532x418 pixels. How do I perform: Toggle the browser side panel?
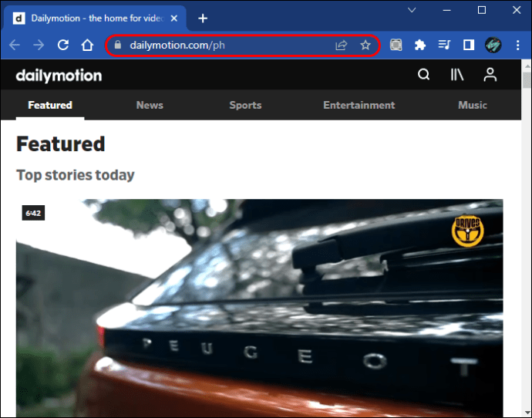(469, 45)
